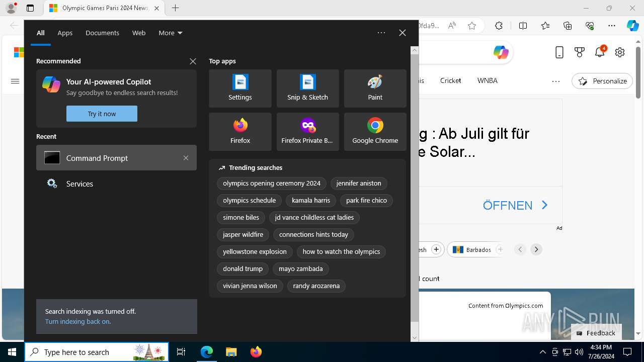Switch to the All search tab
644x362 pixels.
[41, 33]
